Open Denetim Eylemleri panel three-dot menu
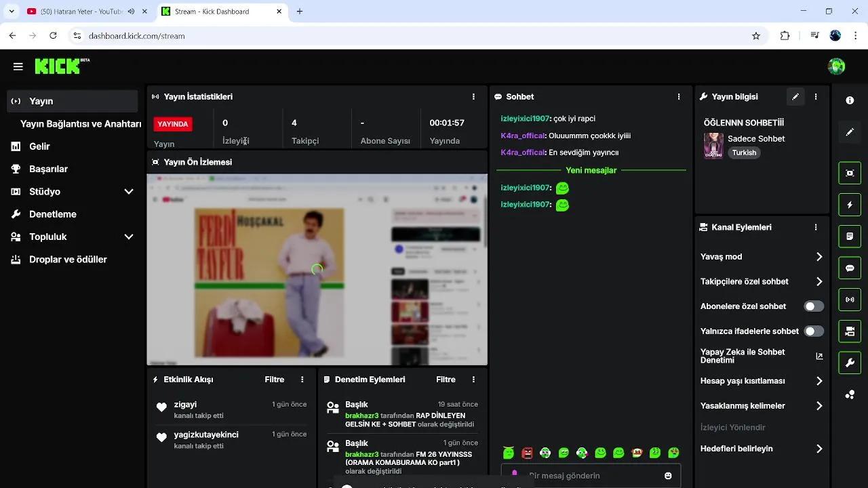868x488 pixels. (473, 380)
